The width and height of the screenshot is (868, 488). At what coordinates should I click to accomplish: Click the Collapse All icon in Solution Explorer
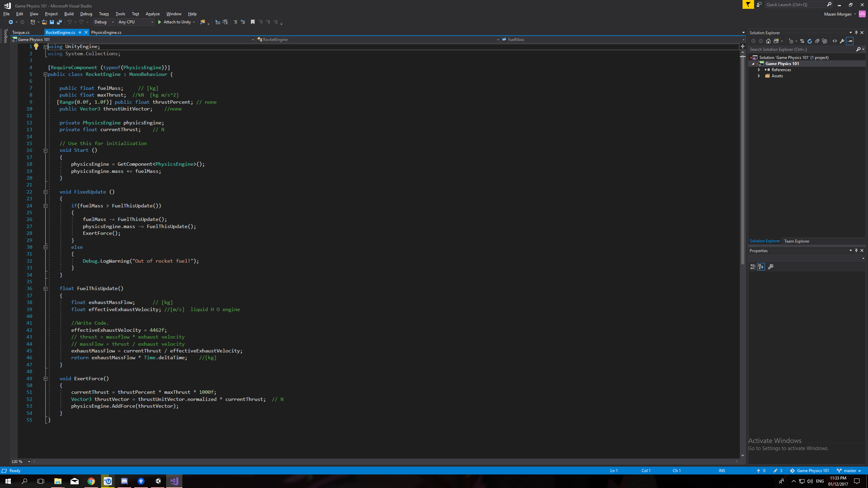(x=817, y=41)
